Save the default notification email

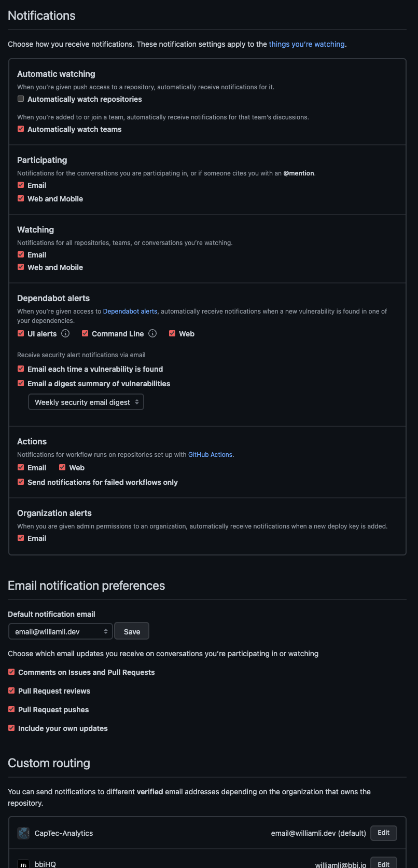tap(132, 631)
